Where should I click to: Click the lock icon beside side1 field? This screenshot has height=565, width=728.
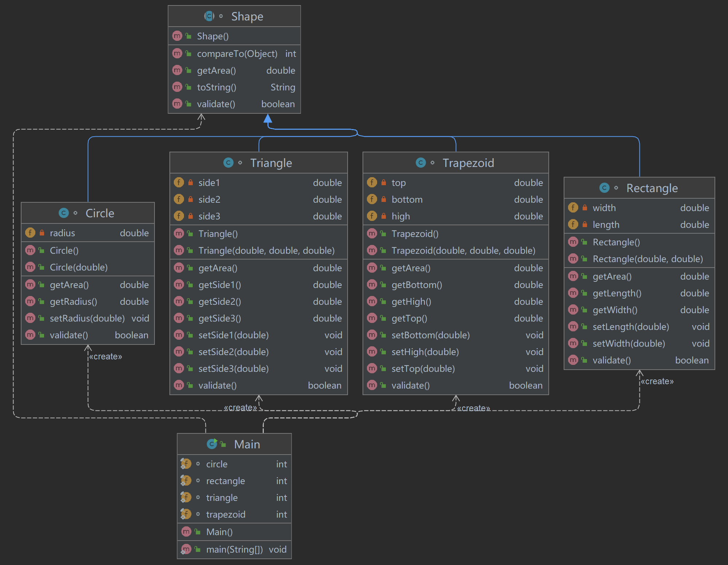click(191, 182)
